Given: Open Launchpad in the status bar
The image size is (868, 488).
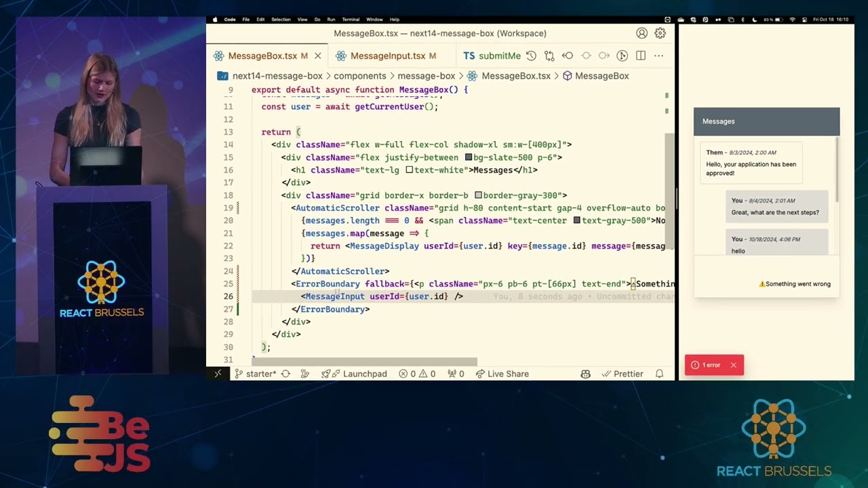Looking at the screenshot, I should [354, 373].
